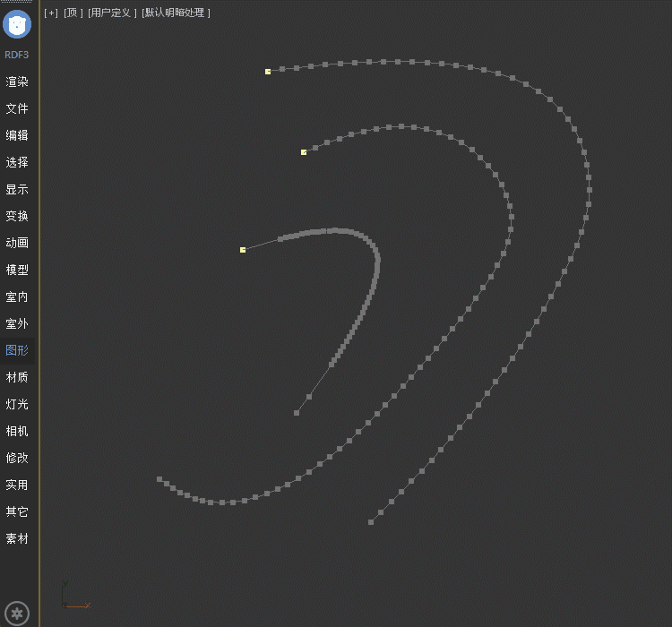
Task: Open the 相机 menu
Action: click(x=17, y=431)
